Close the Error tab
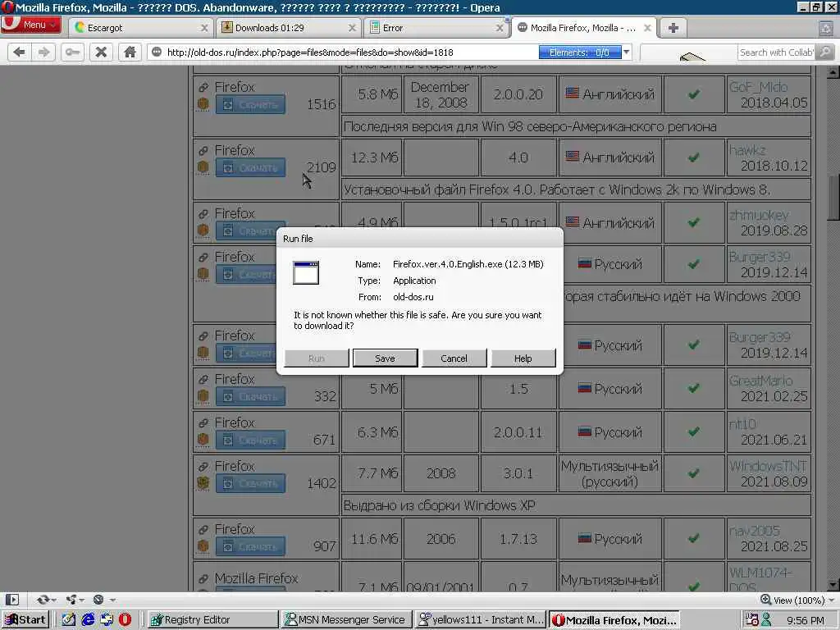This screenshot has height=630, width=840. [x=500, y=28]
